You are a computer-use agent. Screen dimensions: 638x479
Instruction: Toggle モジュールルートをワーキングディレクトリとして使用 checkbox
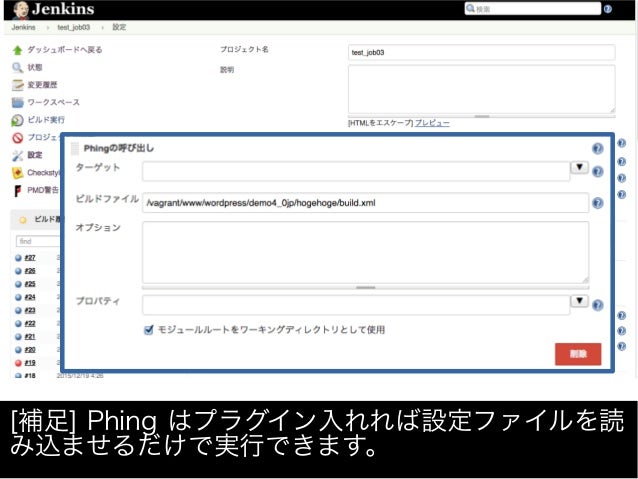pos(149,330)
